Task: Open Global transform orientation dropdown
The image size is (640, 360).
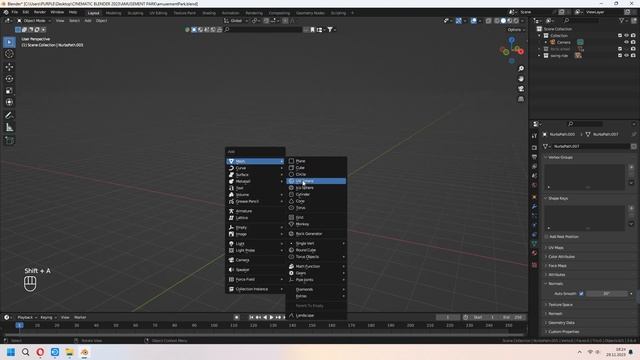Action: (236, 21)
